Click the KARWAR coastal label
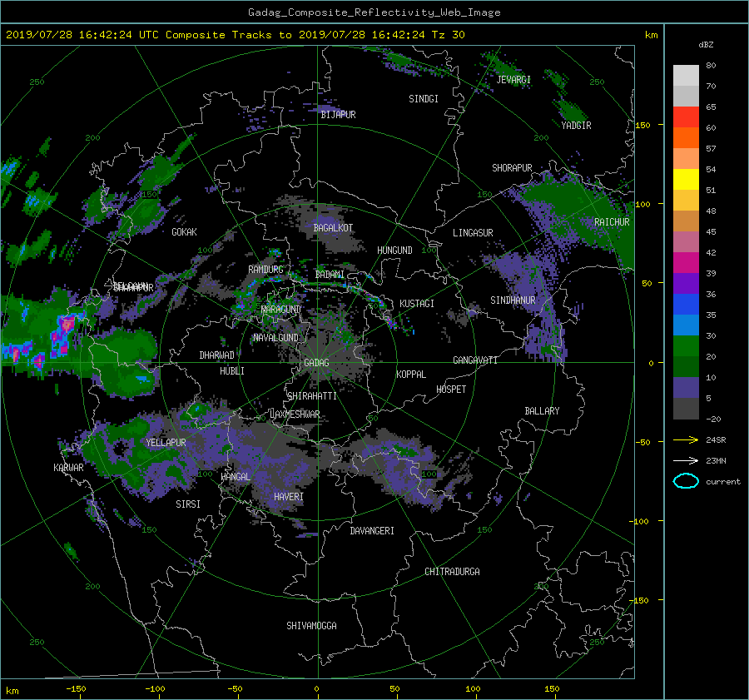Viewport: 749px width, 700px height. click(68, 468)
